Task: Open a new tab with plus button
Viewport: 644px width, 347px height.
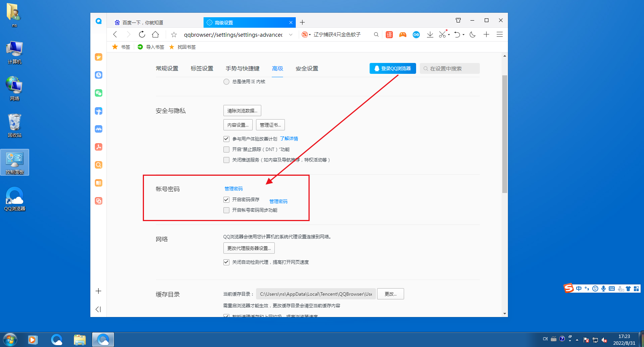Action: 303,22
